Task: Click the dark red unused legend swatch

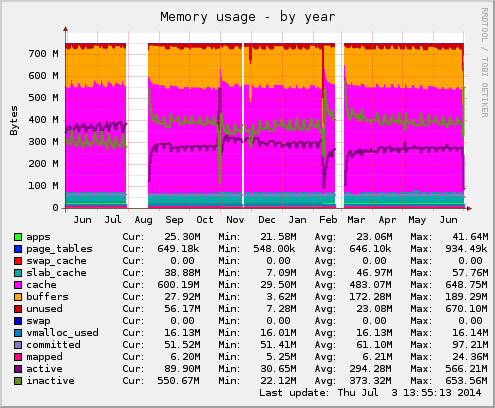Action: click(18, 309)
